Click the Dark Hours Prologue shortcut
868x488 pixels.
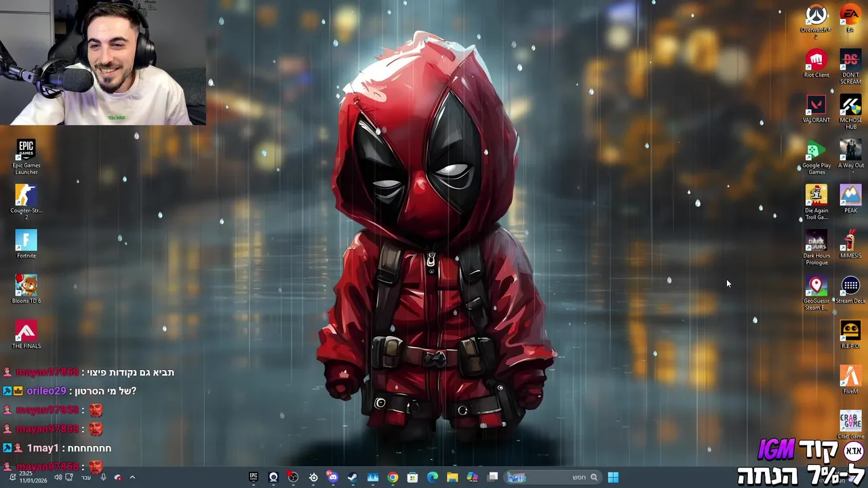tap(816, 247)
